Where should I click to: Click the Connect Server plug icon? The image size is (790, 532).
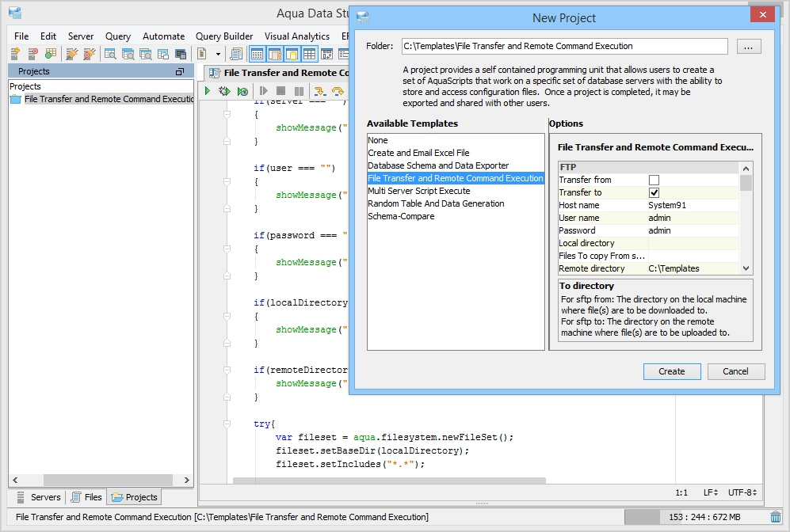pyautogui.click(x=71, y=54)
